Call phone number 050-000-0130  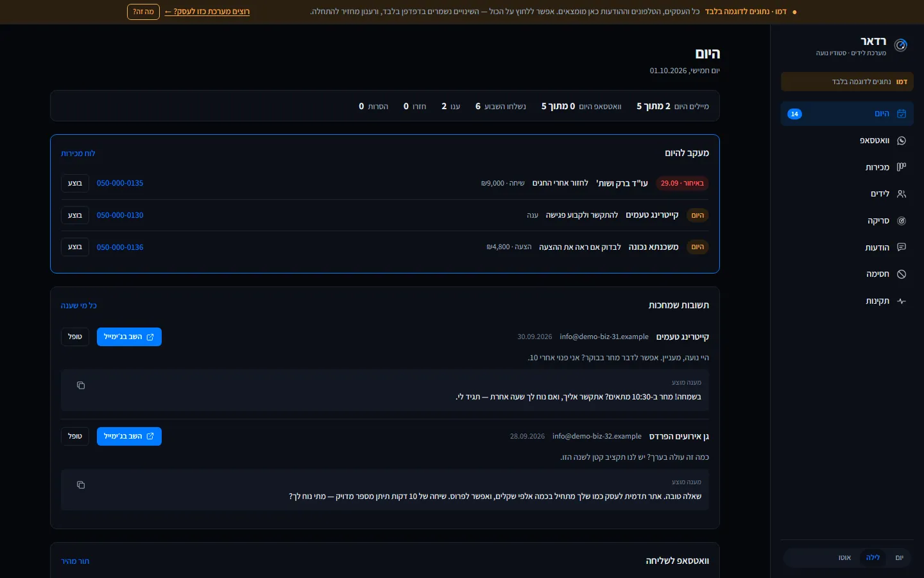pos(120,215)
